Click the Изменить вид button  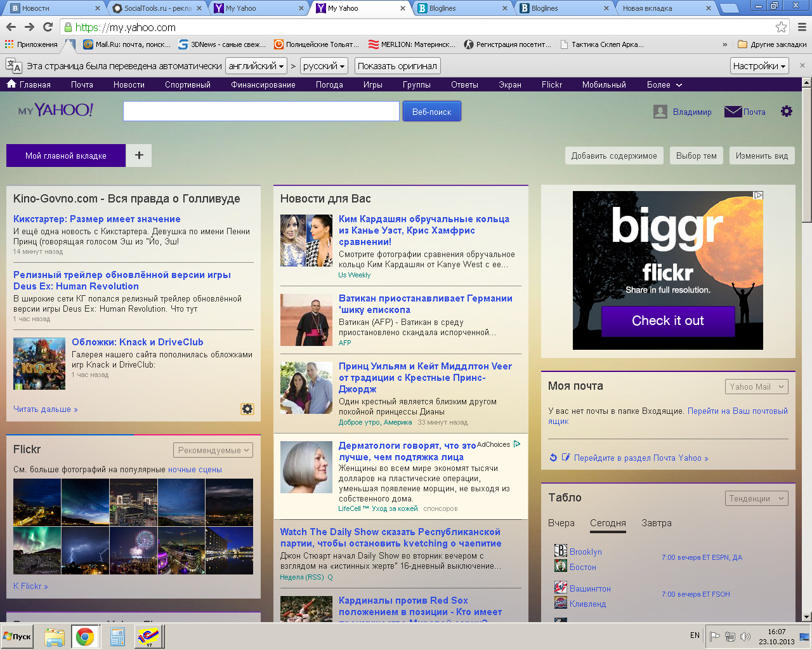tap(762, 156)
